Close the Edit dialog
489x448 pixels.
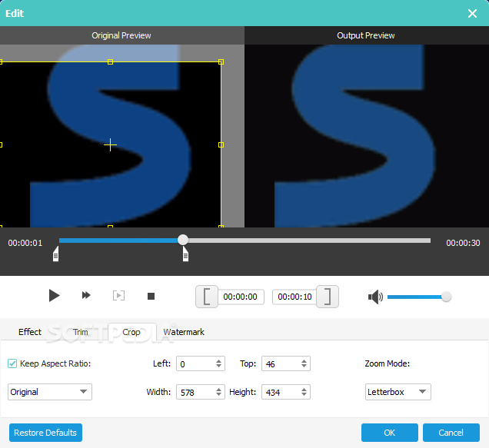coord(473,13)
